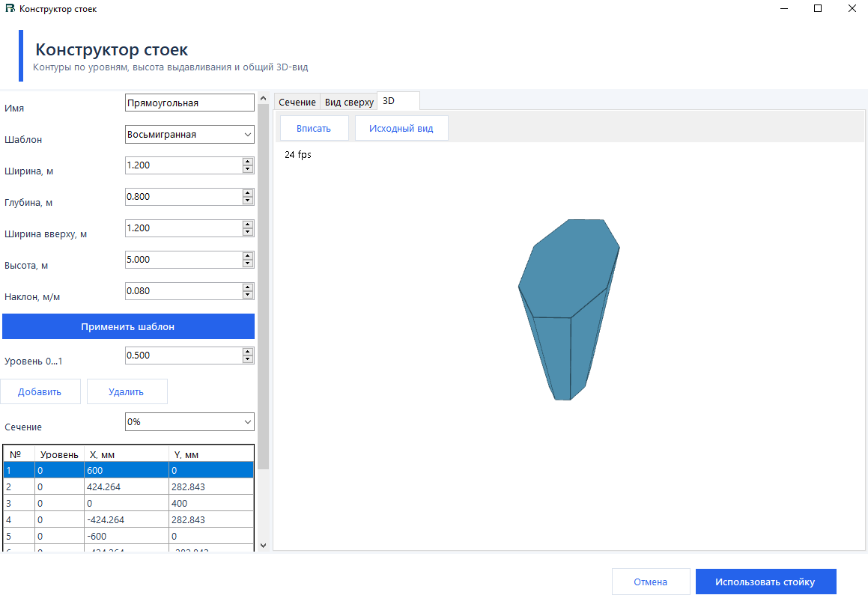Image resolution: width=868 pixels, height=601 pixels.
Task: Decrease Высота, м with the down arrow
Action: [x=248, y=263]
